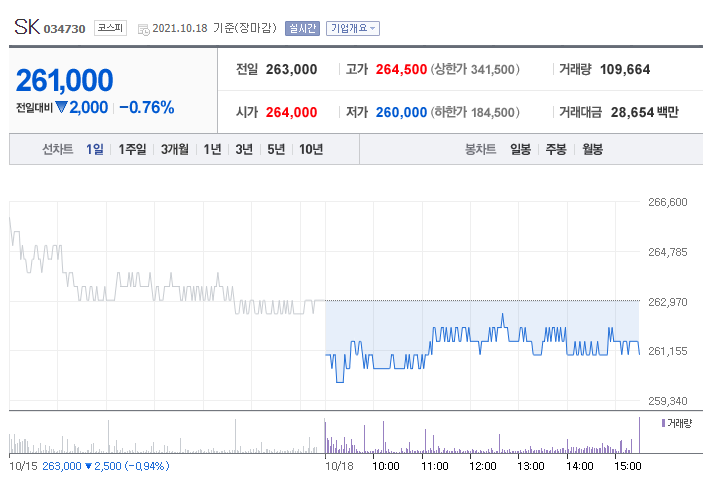Click the 10:00 time axis label
Viewport: 703px width, 483px height.
tap(386, 466)
